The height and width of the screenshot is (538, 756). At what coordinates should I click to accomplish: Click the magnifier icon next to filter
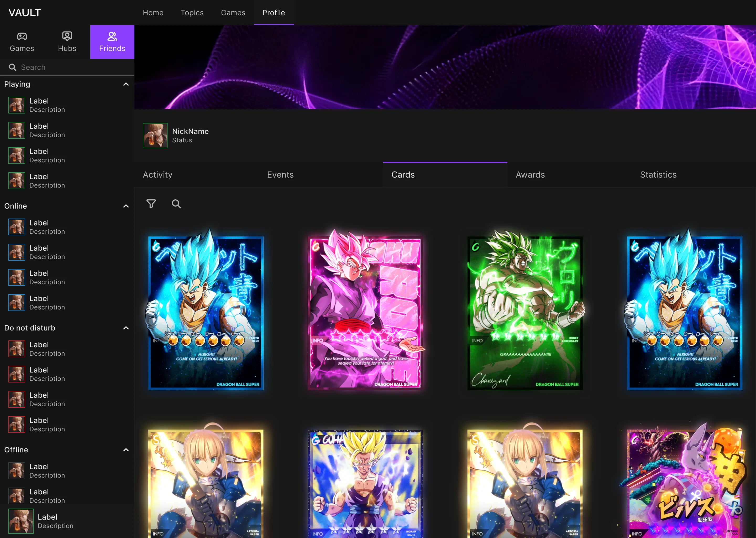pos(176,204)
